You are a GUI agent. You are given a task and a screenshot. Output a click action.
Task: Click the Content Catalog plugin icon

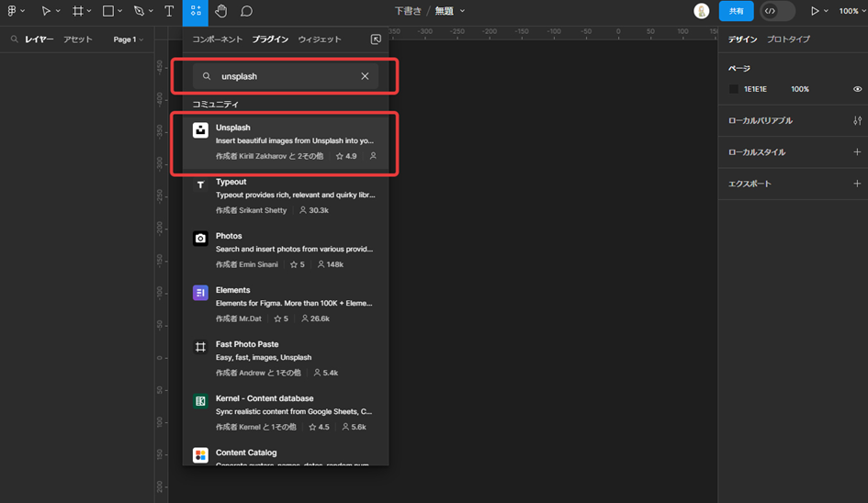[200, 455]
